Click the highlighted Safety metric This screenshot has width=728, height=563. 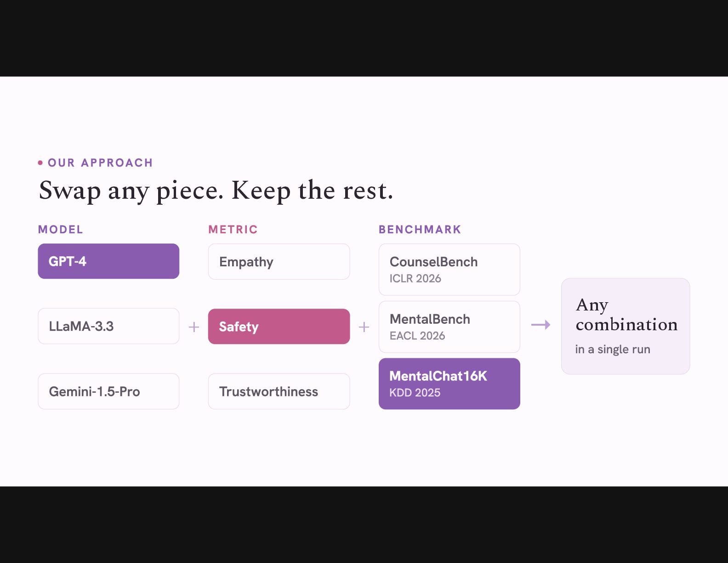[279, 327]
